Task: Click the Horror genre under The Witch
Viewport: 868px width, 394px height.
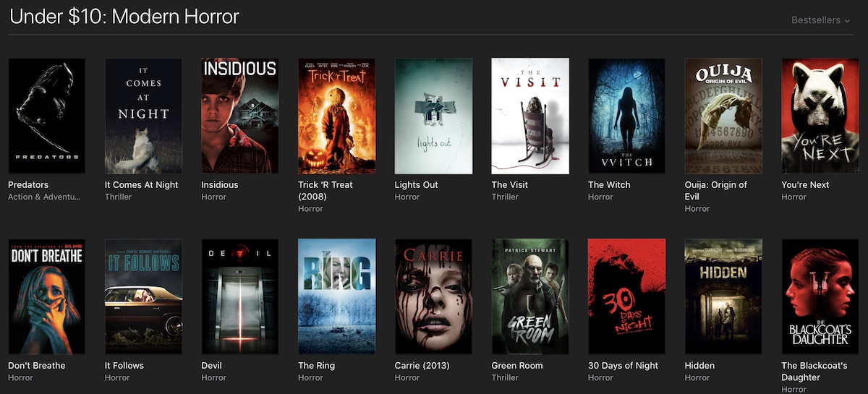Action: pos(601,197)
